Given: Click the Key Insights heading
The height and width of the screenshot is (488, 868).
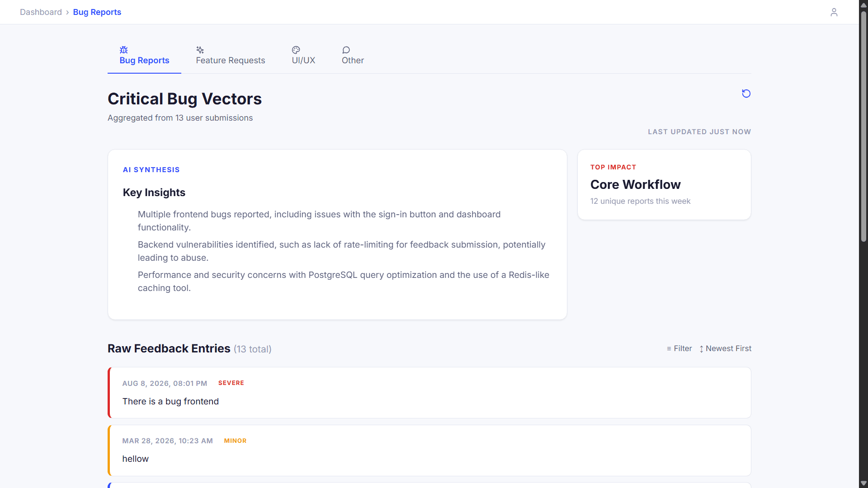Looking at the screenshot, I should click(x=154, y=192).
